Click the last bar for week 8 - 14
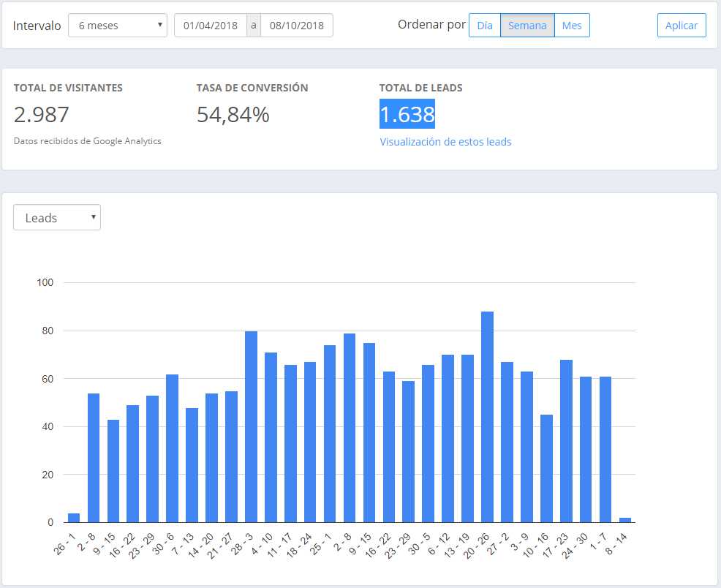Image resolution: width=721 pixels, height=588 pixels. point(625,520)
